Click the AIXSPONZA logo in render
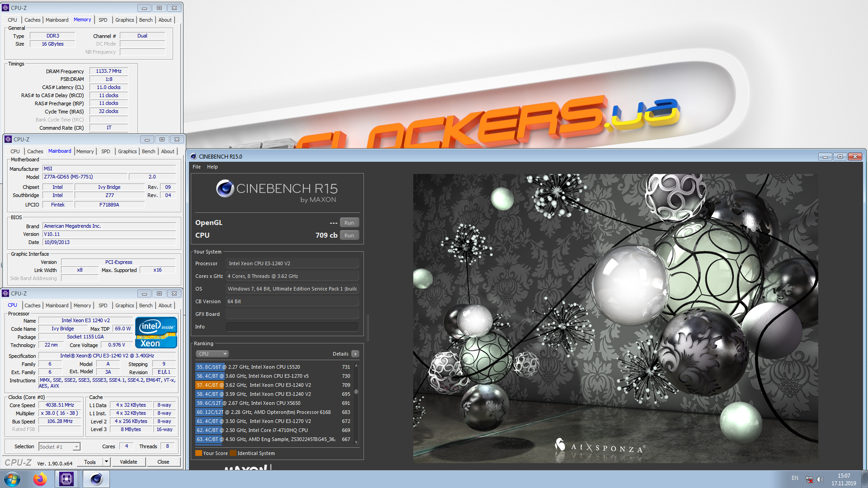This screenshot has width=868, height=488. click(600, 446)
